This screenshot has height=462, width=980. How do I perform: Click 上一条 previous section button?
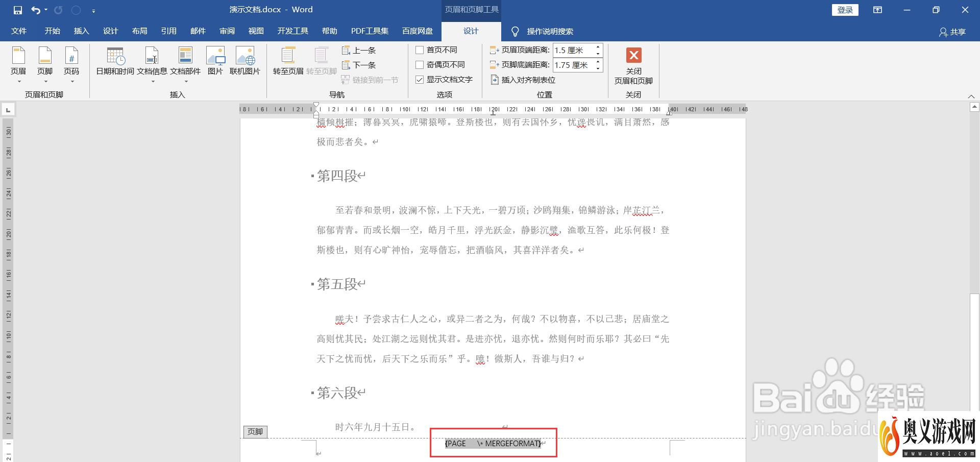pos(359,50)
